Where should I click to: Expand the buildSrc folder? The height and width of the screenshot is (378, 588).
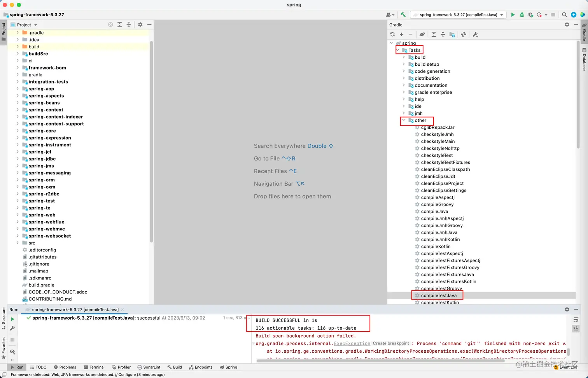[17, 54]
